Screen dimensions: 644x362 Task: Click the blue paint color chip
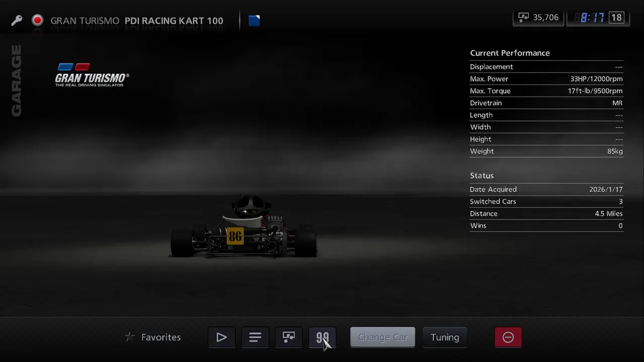click(254, 21)
